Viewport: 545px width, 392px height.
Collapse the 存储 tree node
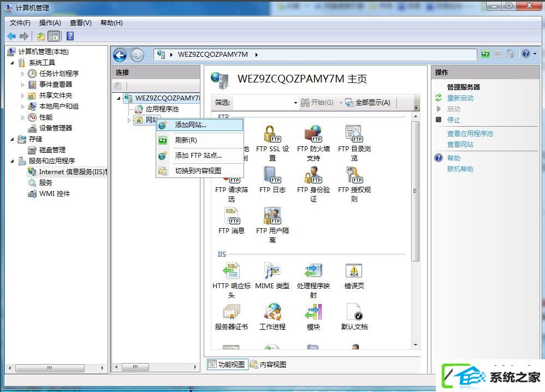[12, 139]
